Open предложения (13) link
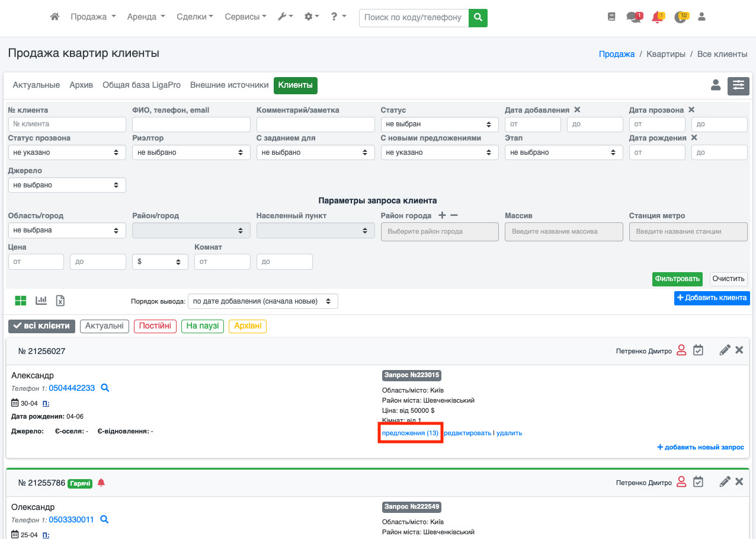 tap(410, 433)
